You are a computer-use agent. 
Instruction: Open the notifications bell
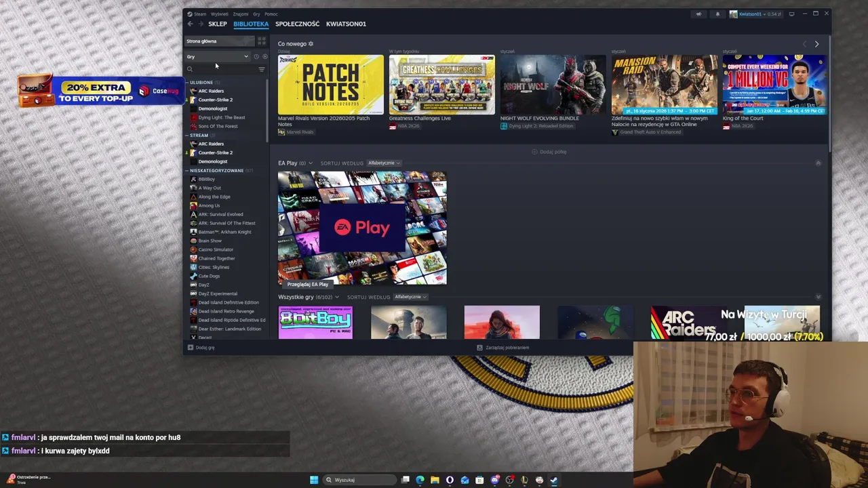click(x=717, y=14)
